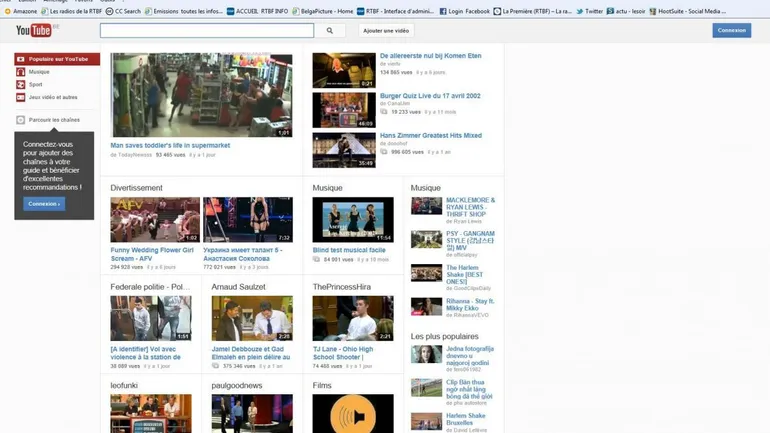
Task: Open the Sport icon in sidebar
Action: click(x=21, y=85)
